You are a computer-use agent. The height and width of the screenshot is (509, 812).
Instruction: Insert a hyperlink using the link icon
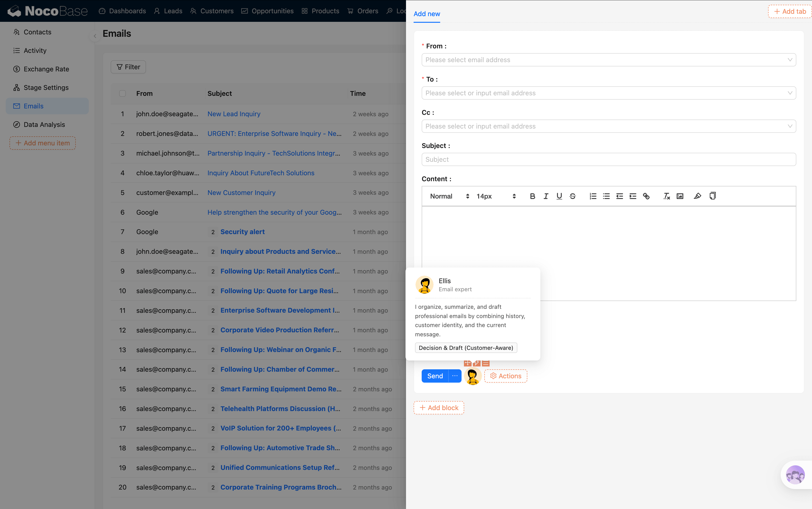[647, 196]
